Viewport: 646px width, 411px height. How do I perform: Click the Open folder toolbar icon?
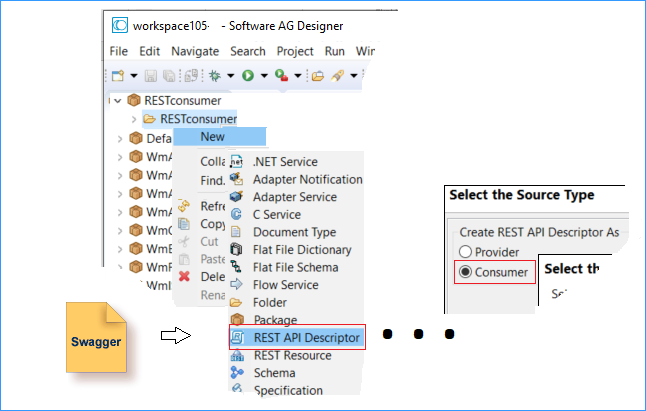tap(318, 76)
